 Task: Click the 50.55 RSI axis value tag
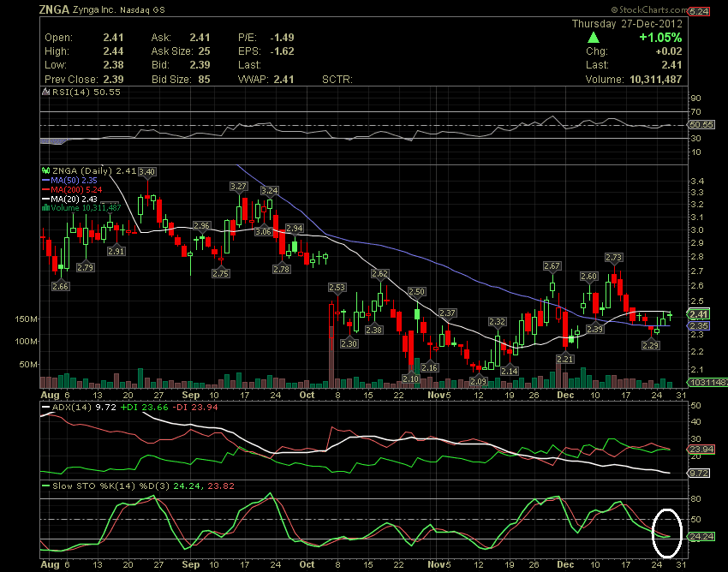[701, 125]
